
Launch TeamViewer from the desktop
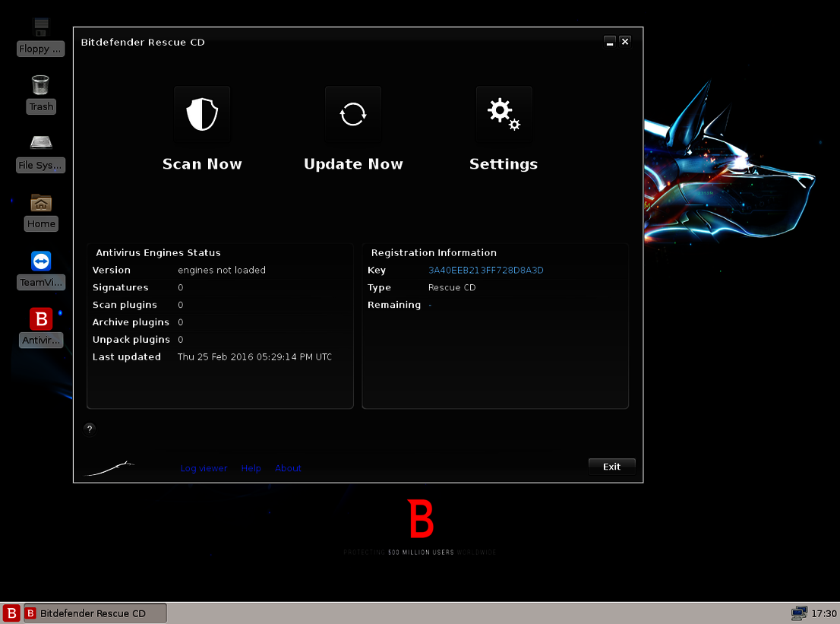[x=40, y=261]
